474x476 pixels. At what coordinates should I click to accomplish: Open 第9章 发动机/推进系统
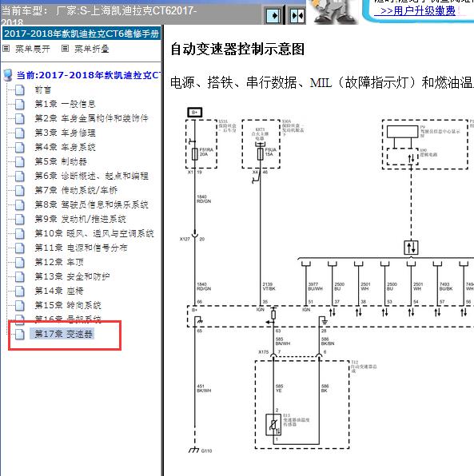[x=80, y=219]
